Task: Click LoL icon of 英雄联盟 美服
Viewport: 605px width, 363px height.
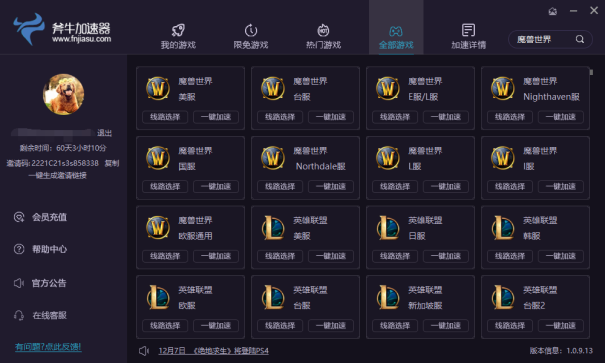Action: pyautogui.click(x=273, y=228)
